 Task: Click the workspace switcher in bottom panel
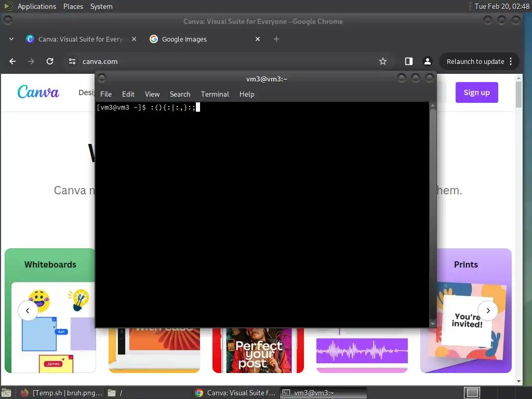[x=472, y=393]
